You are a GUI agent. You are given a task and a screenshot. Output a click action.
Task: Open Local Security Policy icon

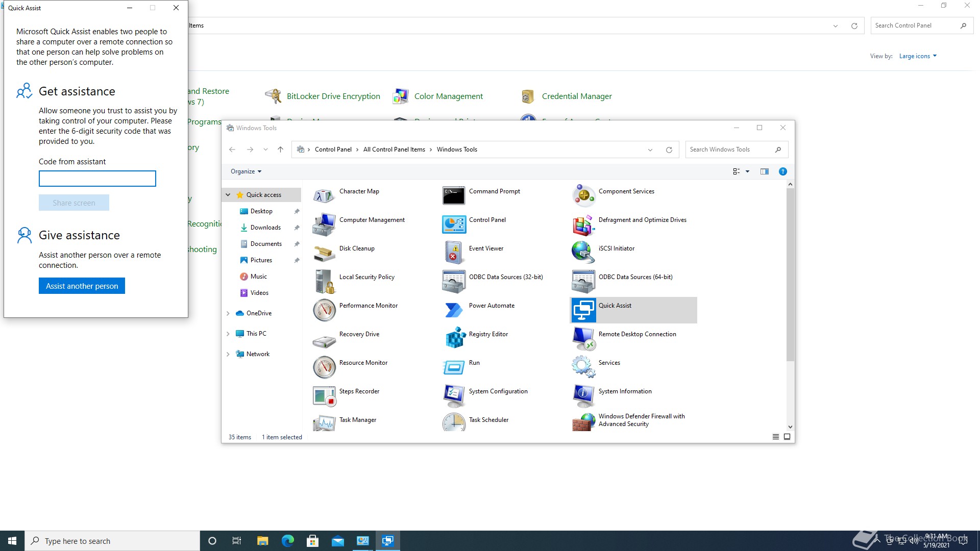[324, 281]
